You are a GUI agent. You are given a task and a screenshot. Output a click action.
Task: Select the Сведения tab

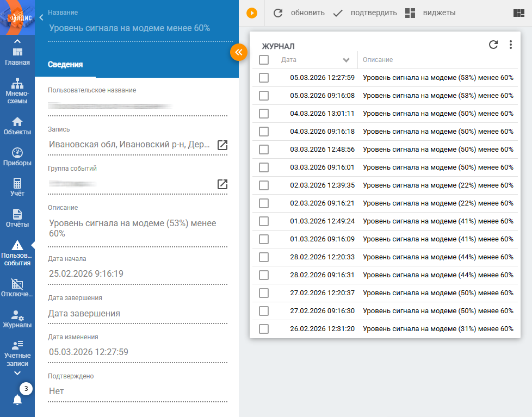[x=65, y=64]
